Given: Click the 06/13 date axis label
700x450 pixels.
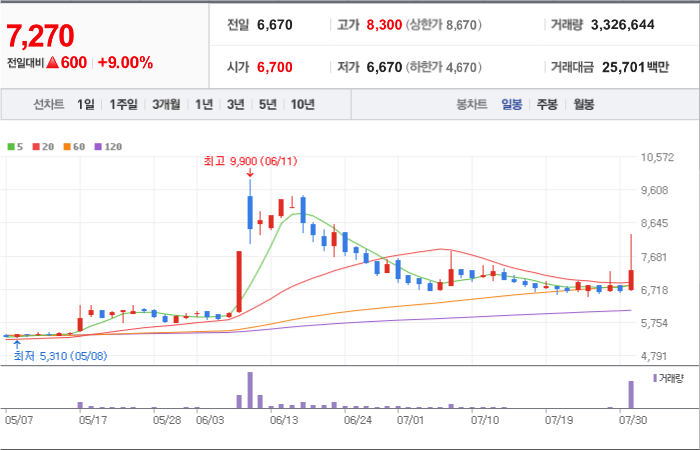Looking at the screenshot, I should 284,421.
